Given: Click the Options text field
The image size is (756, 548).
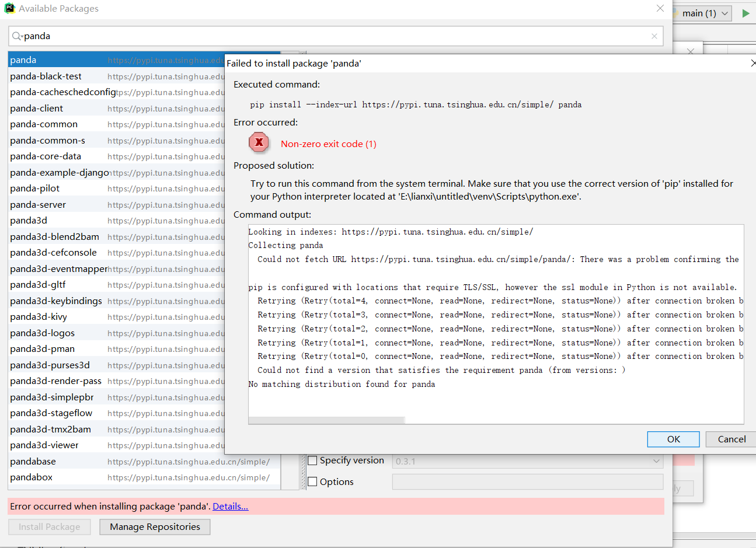Looking at the screenshot, I should (528, 481).
